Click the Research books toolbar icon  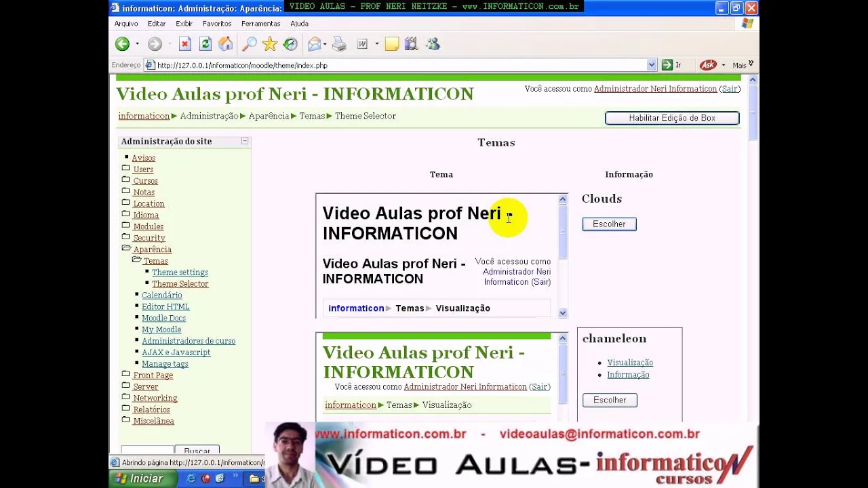click(x=411, y=44)
